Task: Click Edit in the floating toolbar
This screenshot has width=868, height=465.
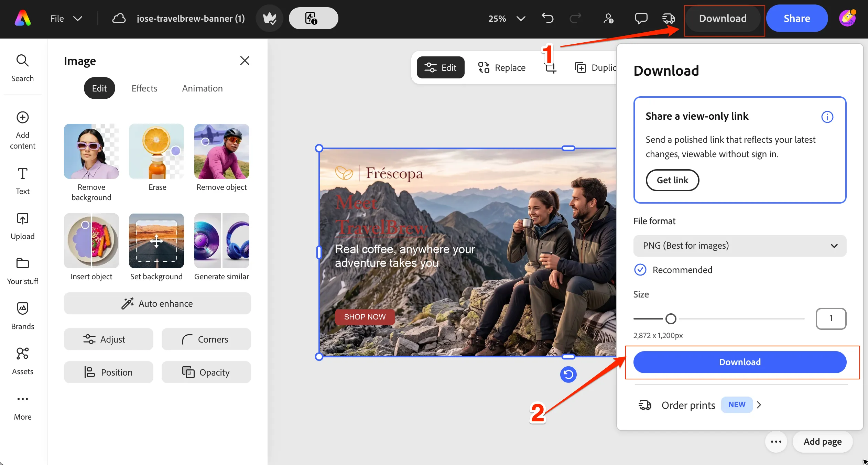Action: [441, 67]
